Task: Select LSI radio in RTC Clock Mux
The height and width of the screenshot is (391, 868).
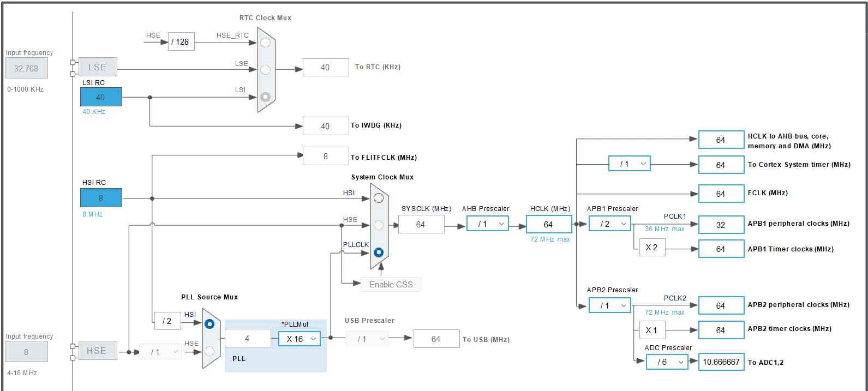Action: point(265,97)
